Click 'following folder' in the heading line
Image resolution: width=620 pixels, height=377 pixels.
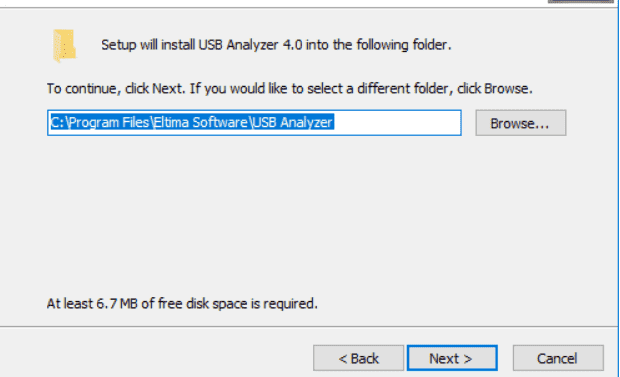tap(402, 45)
